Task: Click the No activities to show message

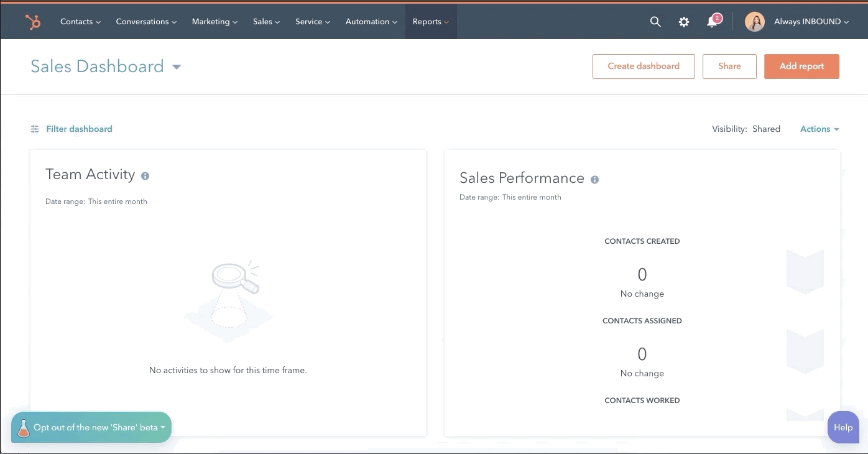Action: click(228, 370)
